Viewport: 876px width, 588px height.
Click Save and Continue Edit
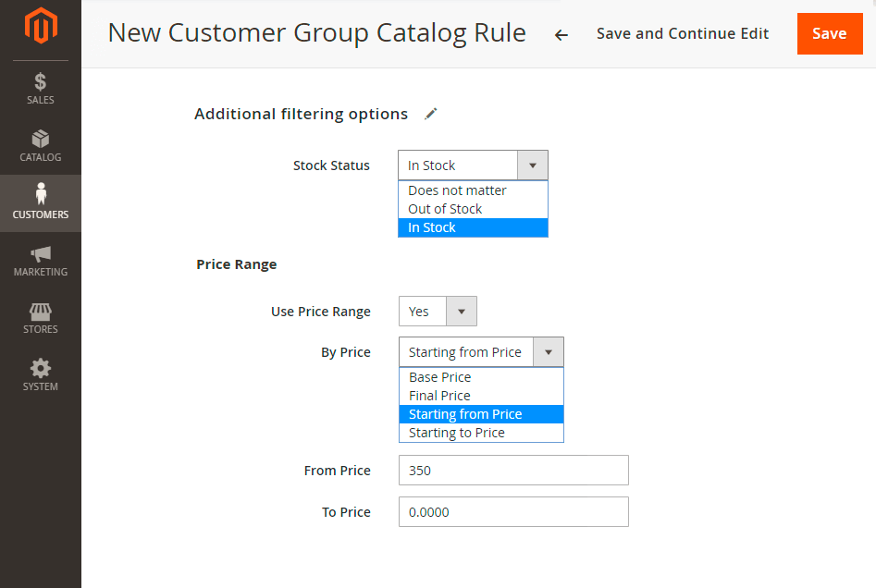682,33
